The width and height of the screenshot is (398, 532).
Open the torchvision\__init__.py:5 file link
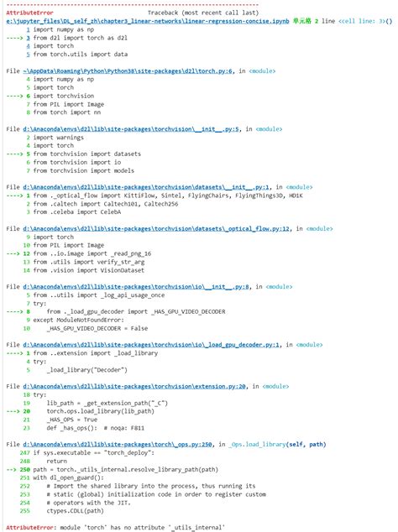[131, 129]
